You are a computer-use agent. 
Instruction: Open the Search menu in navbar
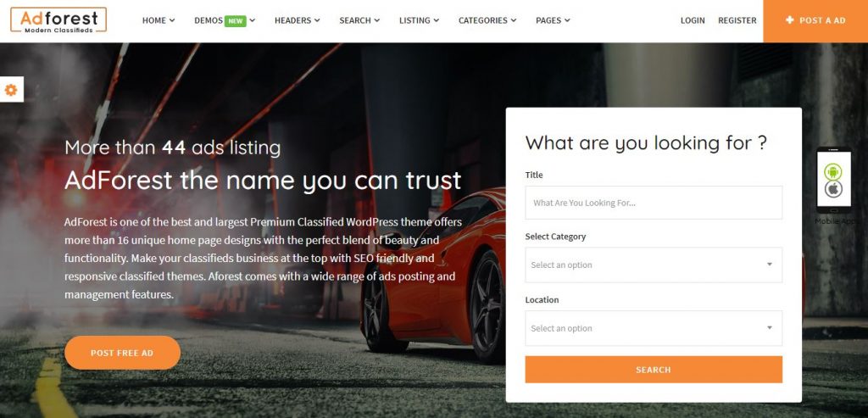pos(359,20)
